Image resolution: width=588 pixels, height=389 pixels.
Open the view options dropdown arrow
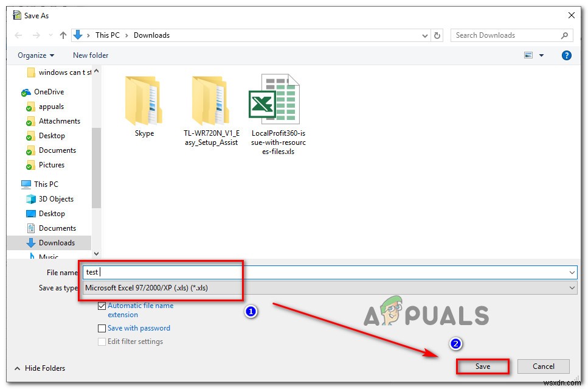pos(541,55)
